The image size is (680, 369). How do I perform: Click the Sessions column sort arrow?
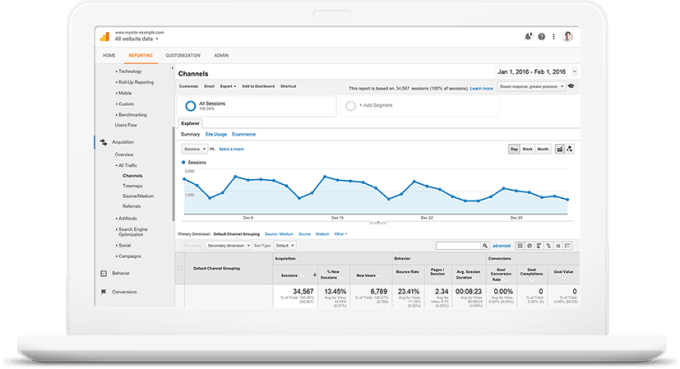pyautogui.click(x=314, y=275)
